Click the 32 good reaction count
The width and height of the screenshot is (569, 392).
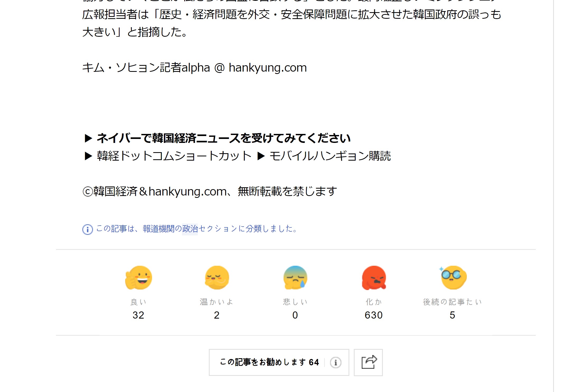(138, 315)
